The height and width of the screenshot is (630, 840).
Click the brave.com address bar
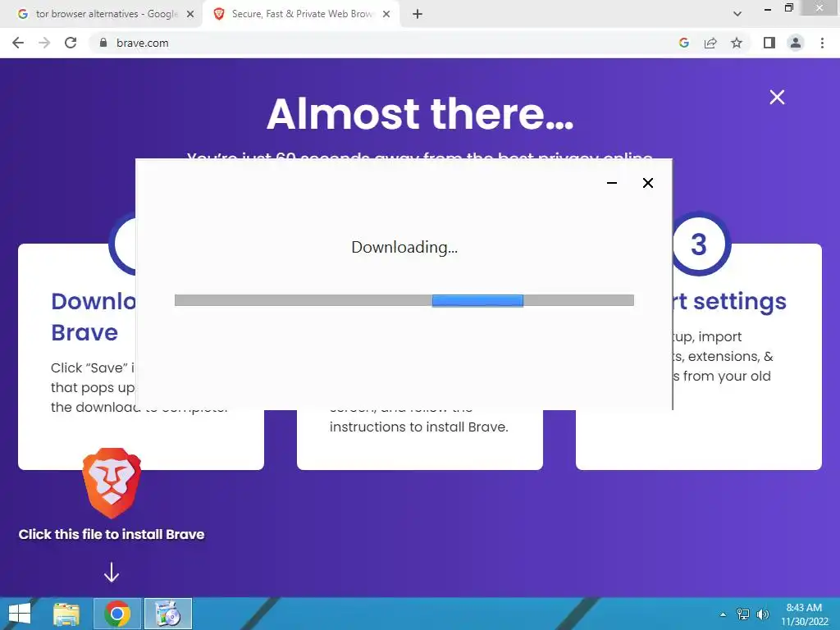[x=375, y=43]
